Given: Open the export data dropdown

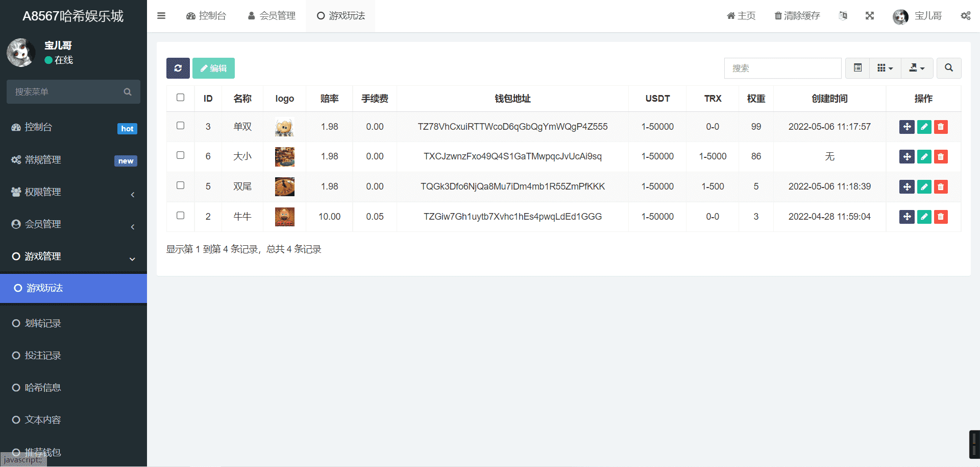Looking at the screenshot, I should click(917, 68).
